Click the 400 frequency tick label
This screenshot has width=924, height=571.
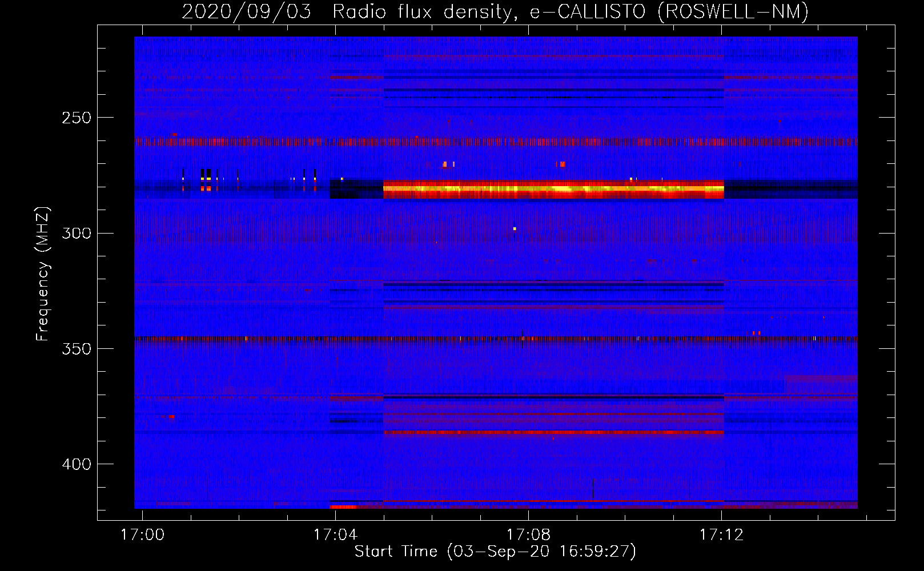click(77, 464)
